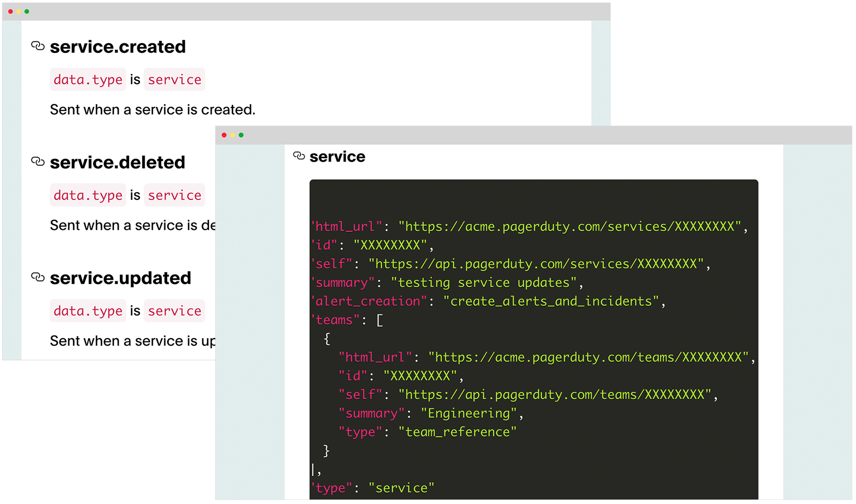Click data.type code tag under service.created
Screen dimensions: 856x504
(x=88, y=80)
